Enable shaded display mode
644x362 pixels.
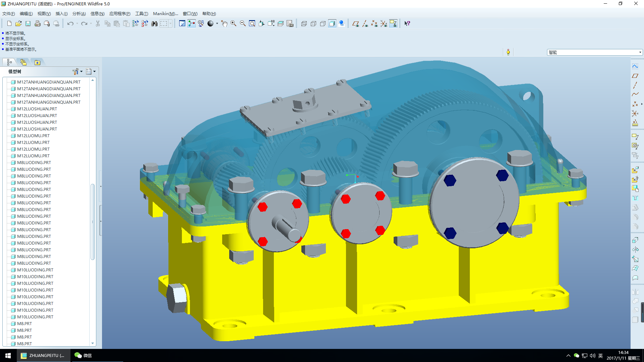click(332, 23)
